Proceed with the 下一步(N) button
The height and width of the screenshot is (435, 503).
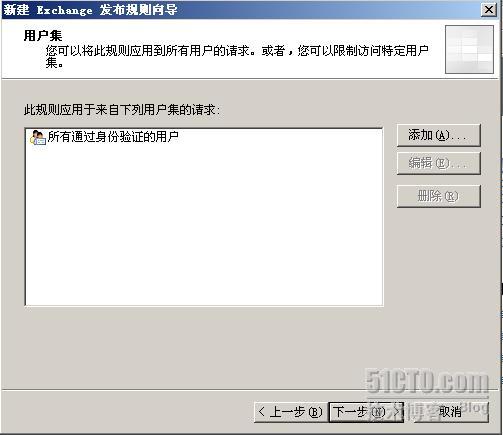tap(366, 412)
